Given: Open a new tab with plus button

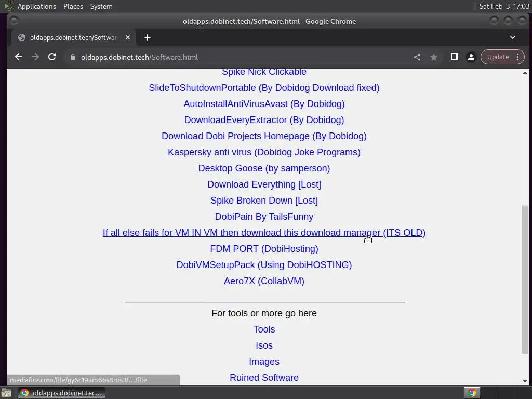Looking at the screenshot, I should coord(147,37).
